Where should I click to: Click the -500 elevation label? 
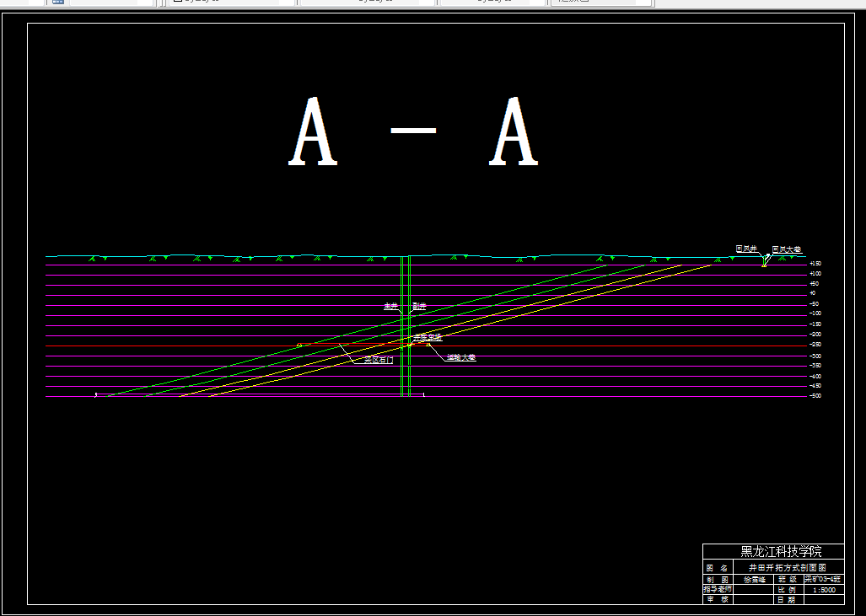[x=815, y=396]
